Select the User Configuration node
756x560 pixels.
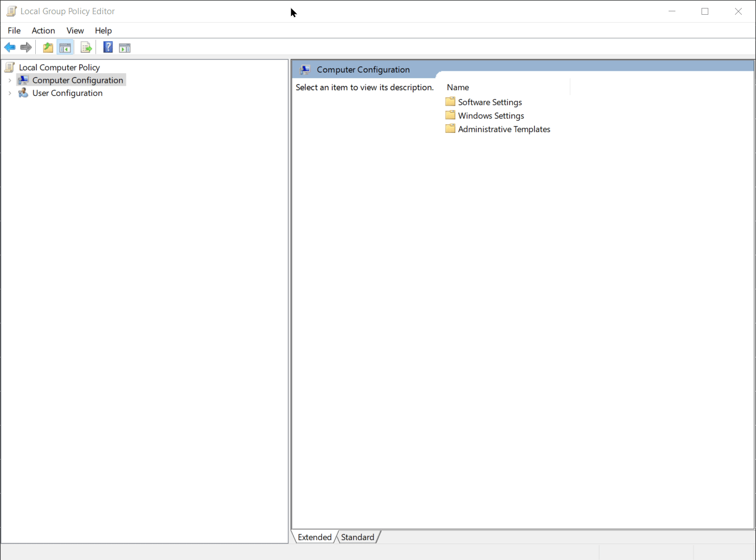[x=66, y=92]
